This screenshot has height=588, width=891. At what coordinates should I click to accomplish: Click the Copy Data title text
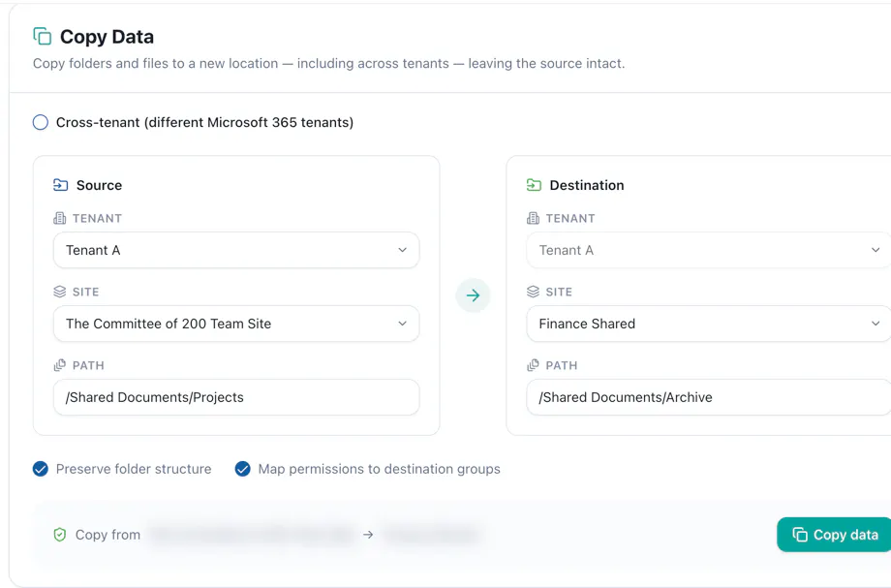coord(107,37)
